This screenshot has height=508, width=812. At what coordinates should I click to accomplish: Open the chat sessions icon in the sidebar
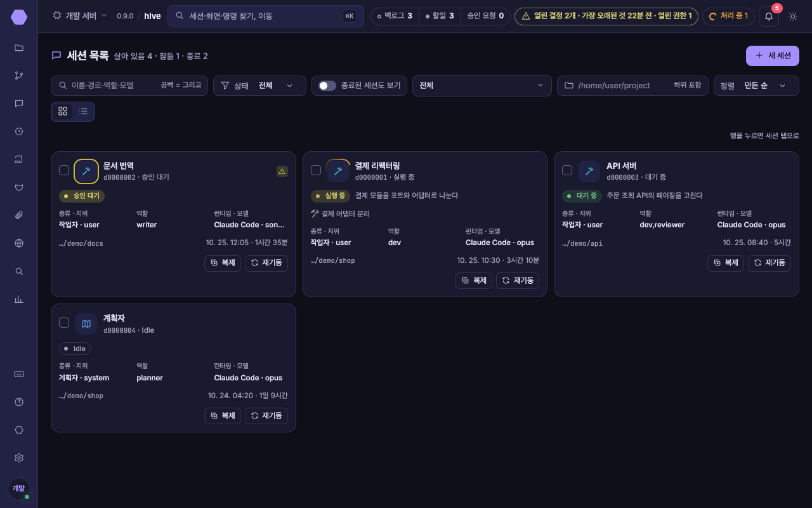pyautogui.click(x=19, y=104)
